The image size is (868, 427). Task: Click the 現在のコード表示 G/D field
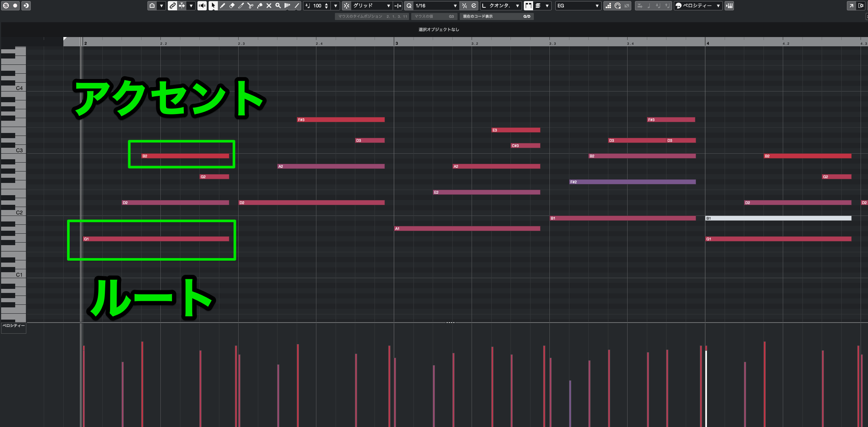[x=496, y=16]
